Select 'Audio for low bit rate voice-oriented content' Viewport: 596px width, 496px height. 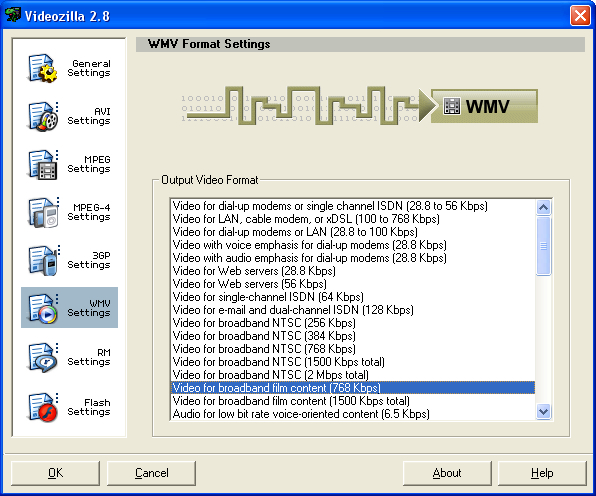pyautogui.click(x=353, y=414)
